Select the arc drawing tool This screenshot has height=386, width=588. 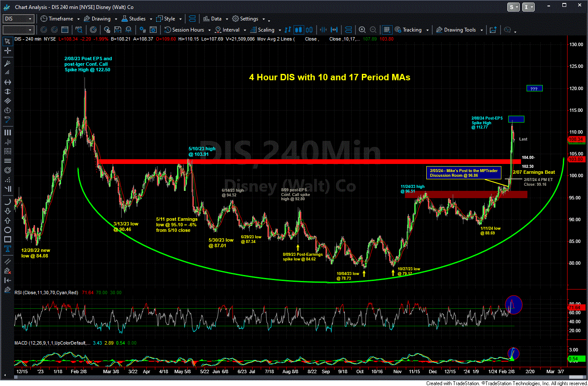(x=7, y=202)
